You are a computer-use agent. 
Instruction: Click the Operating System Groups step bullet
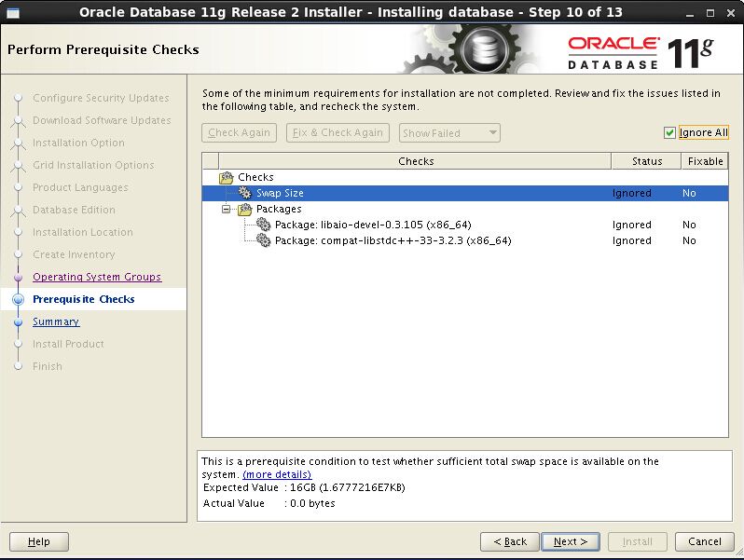tap(18, 277)
